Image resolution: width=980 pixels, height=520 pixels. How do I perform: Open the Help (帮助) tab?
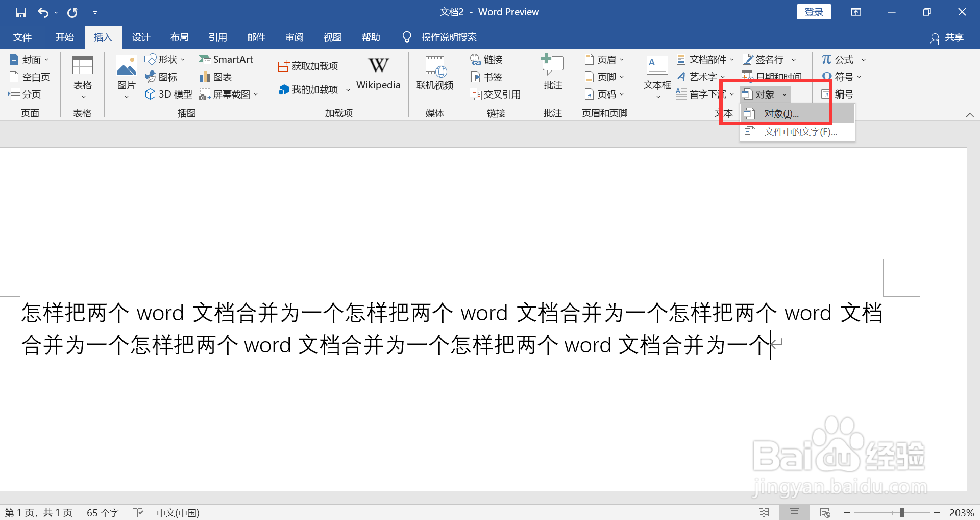pos(371,37)
